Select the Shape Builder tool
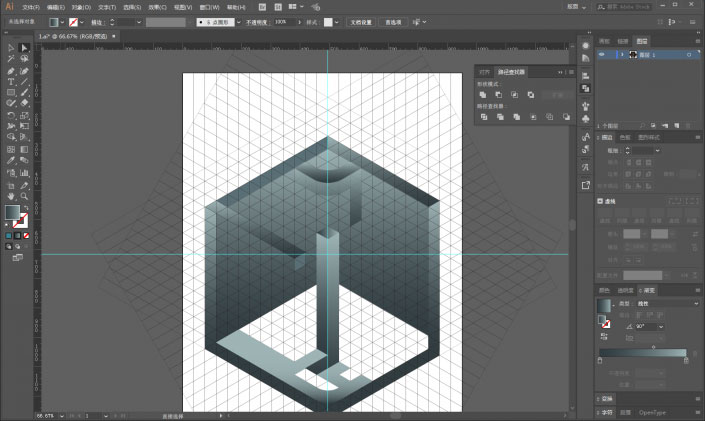The image size is (705, 421). click(11, 137)
